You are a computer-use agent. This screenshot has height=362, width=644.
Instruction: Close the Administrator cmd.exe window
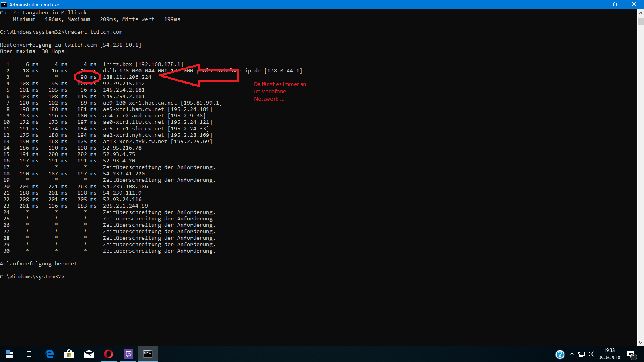[634, 4]
